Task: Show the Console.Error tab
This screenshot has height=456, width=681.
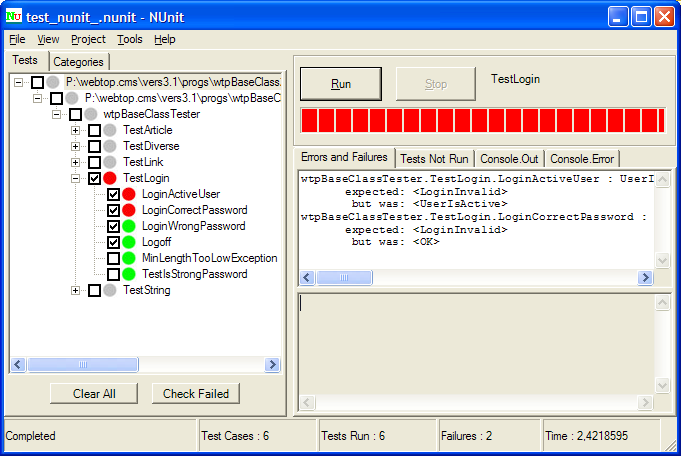Action: 582,159
